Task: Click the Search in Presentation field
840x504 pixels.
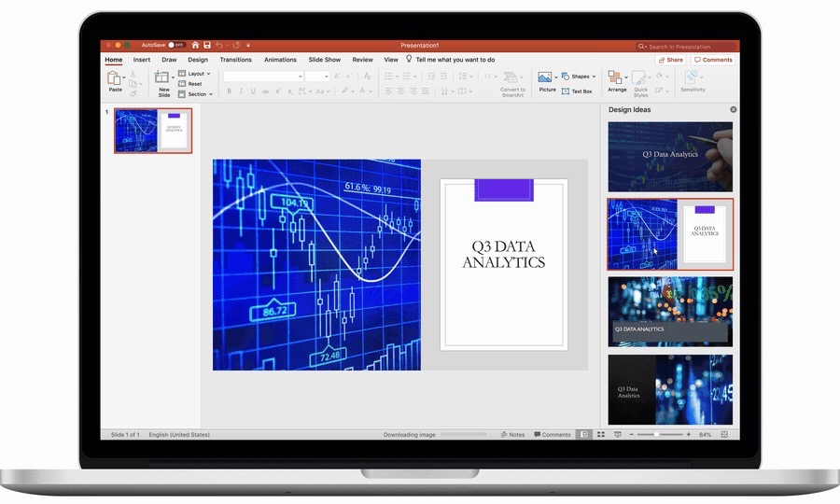Action: [x=687, y=46]
